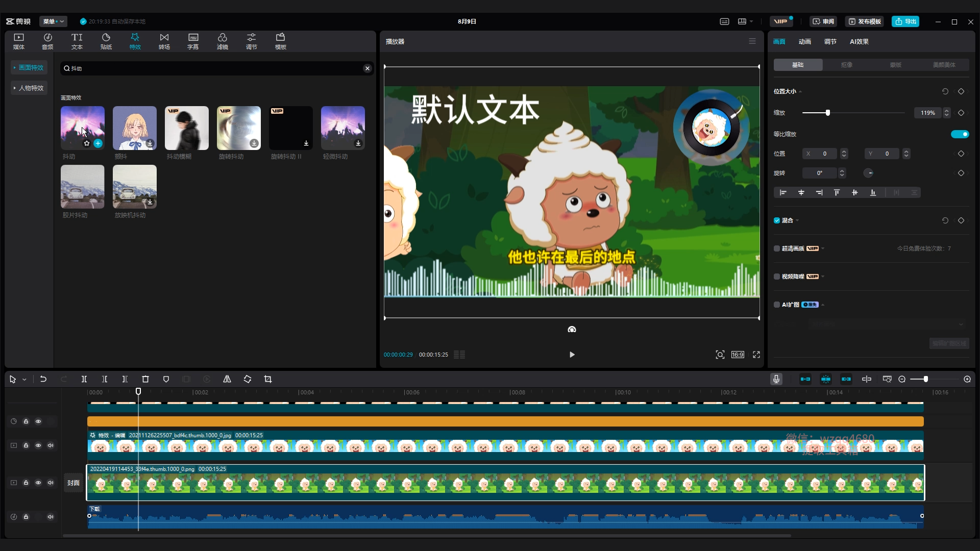The width and height of the screenshot is (980, 551).
Task: Click the mirror flip icon in timeline toolbar
Action: tap(227, 379)
